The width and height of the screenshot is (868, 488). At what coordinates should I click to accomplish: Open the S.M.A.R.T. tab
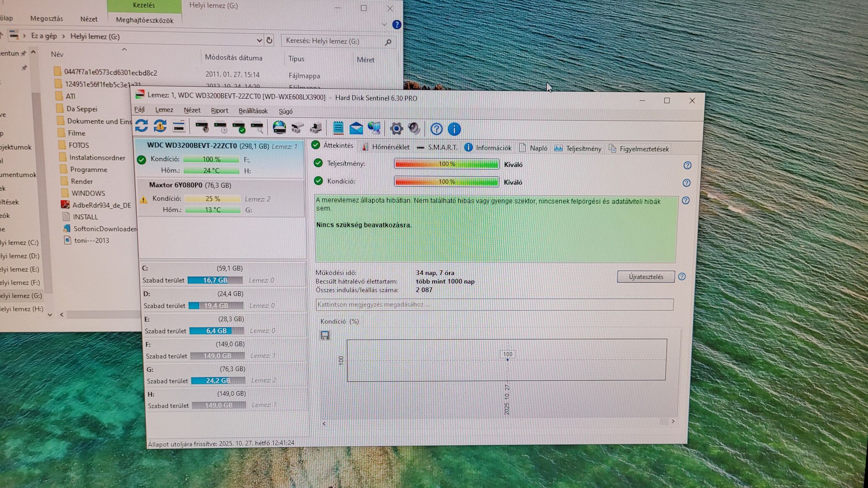pos(437,147)
